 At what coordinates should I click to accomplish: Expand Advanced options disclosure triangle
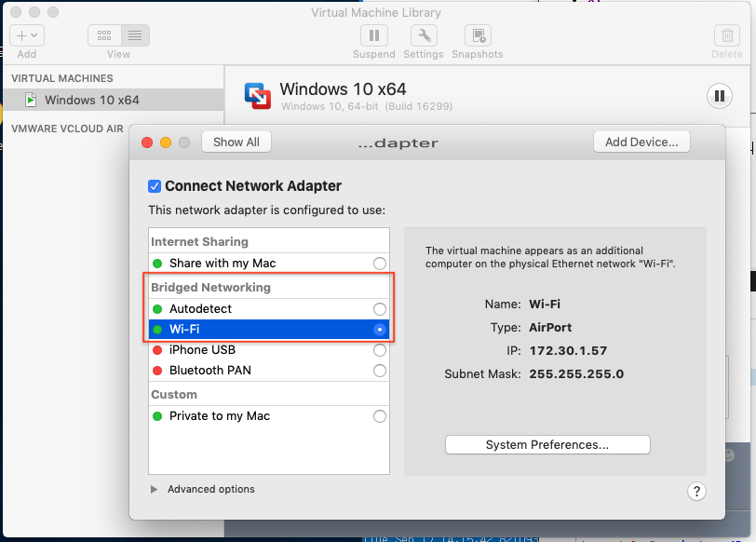(154, 490)
